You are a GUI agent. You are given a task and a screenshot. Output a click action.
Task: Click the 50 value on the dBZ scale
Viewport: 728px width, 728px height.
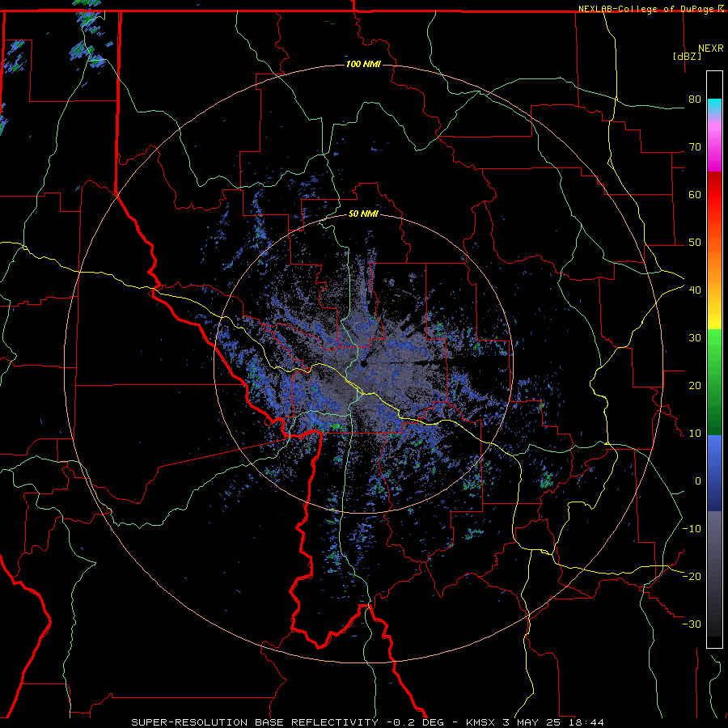pyautogui.click(x=695, y=243)
